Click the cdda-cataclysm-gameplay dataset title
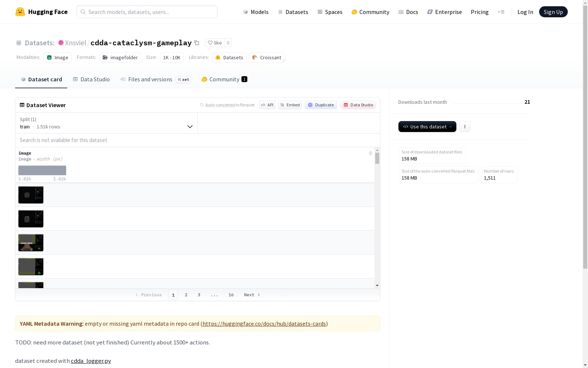 [141, 43]
